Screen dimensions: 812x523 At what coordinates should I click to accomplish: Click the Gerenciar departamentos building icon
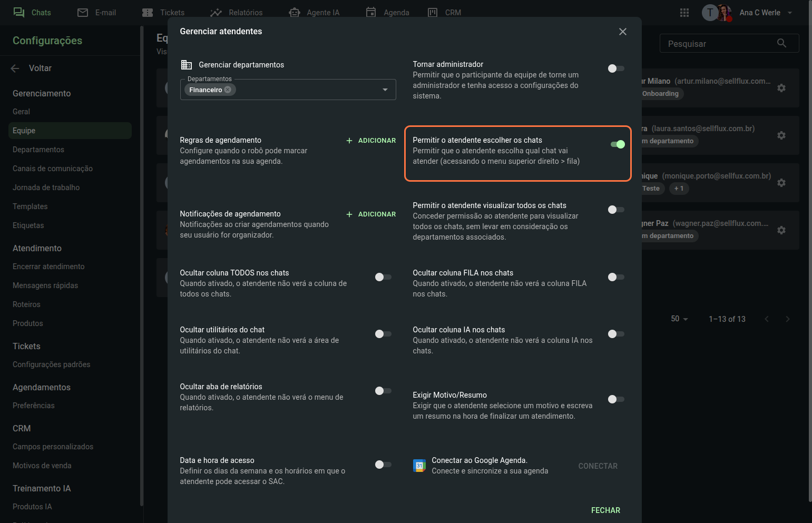[x=187, y=65]
